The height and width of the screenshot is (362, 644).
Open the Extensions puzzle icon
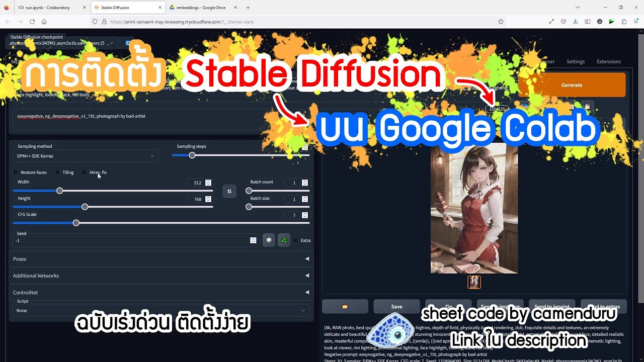pyautogui.click(x=624, y=22)
